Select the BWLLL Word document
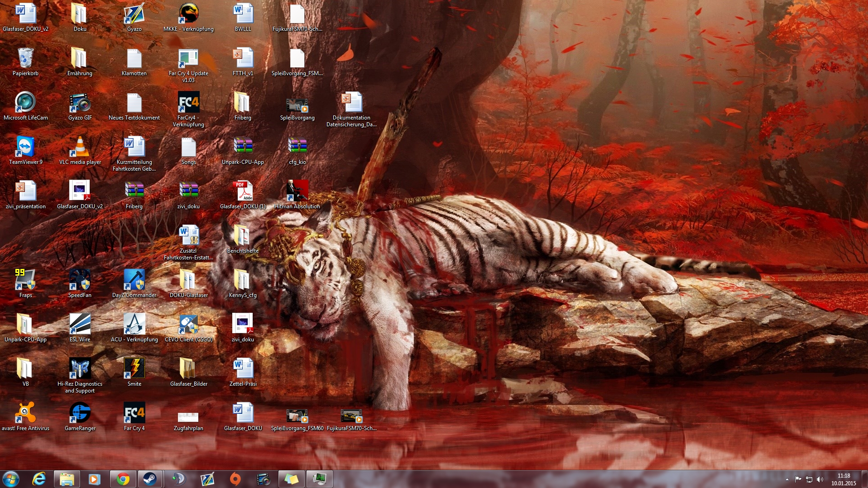 pos(243,17)
